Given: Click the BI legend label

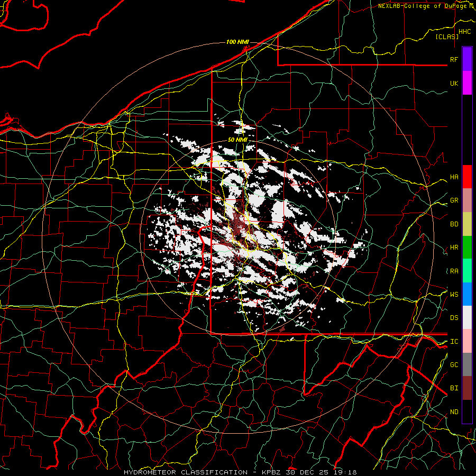Looking at the screenshot, I should click(x=454, y=388).
